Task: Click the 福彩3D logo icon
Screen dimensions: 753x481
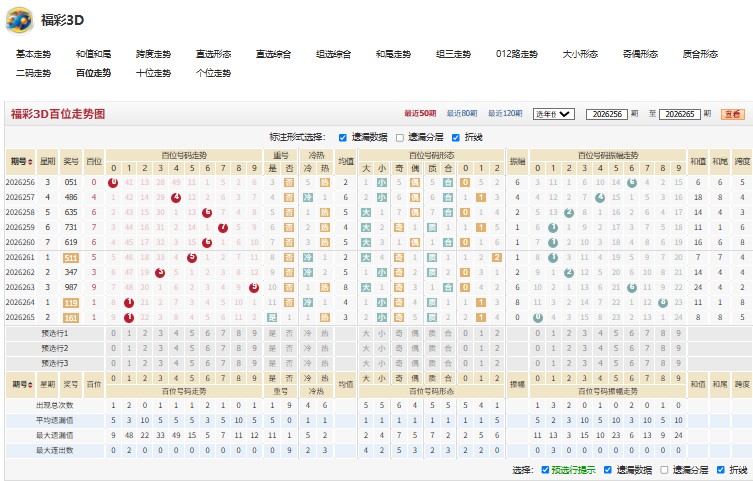Action: click(20, 20)
